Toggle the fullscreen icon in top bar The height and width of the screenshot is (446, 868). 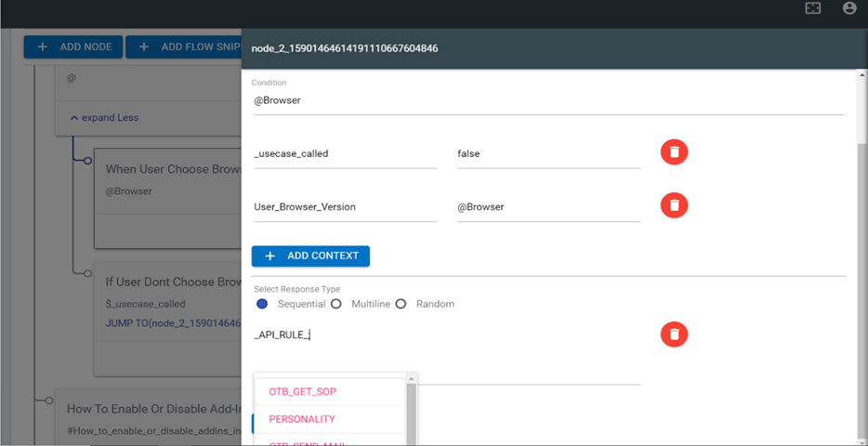point(812,9)
